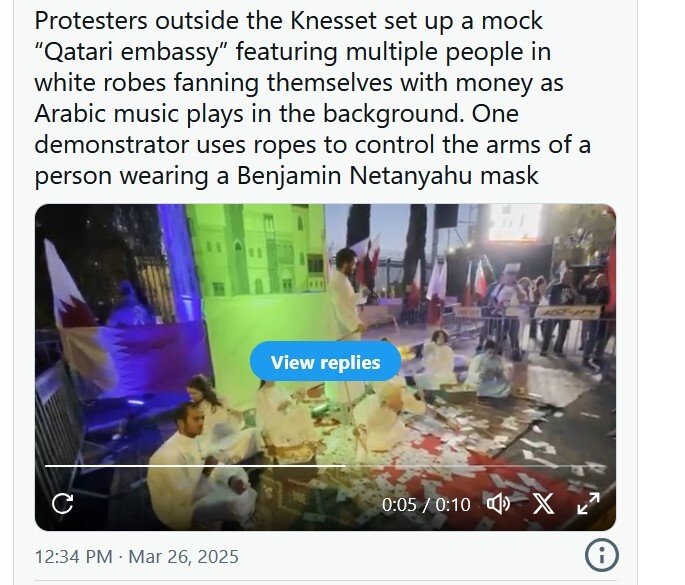The width and height of the screenshot is (685, 585).
Task: Open the post on X via logo
Action: coord(543,504)
